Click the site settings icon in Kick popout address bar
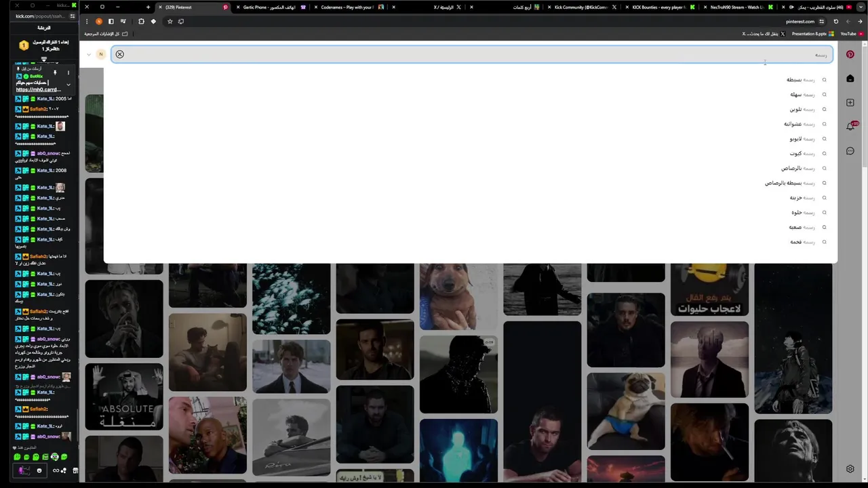The height and width of the screenshot is (488, 868). click(x=72, y=16)
